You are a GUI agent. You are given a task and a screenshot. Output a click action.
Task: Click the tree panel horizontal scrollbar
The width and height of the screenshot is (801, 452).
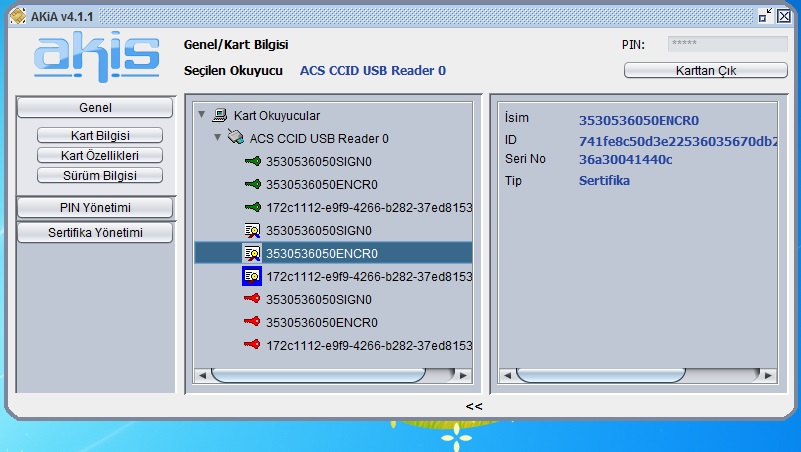tap(300, 375)
